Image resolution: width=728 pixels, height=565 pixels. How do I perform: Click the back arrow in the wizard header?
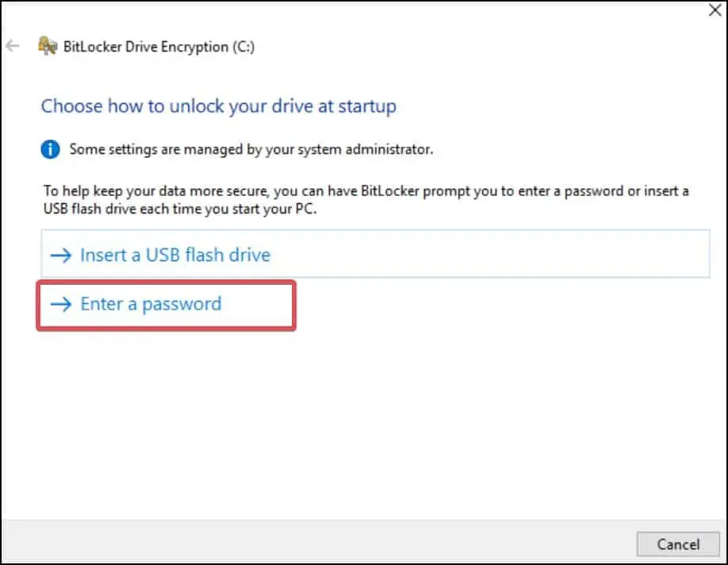tap(13, 46)
